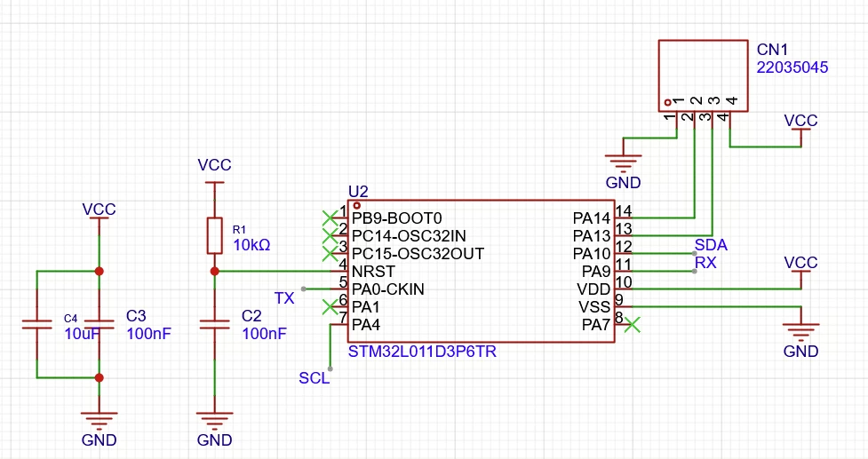Viewport: 868px width, 459px height.
Task: Select the C4 10uF capacitor symbol
Action: pos(36,324)
